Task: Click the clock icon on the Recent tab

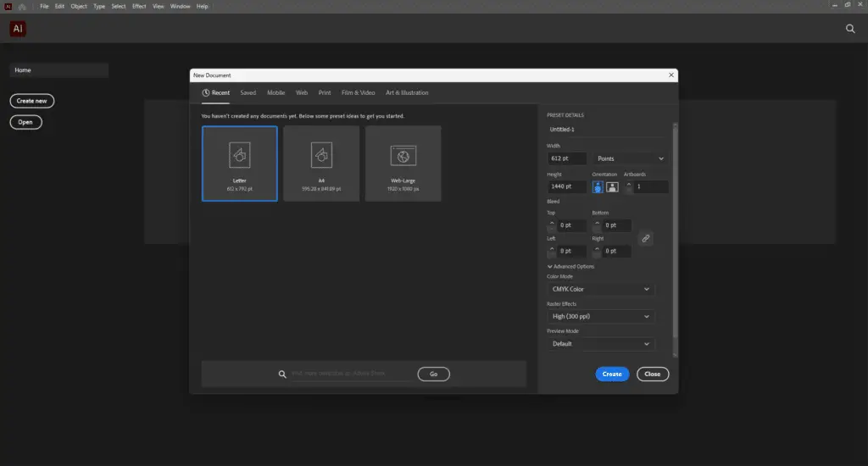Action: (205, 93)
